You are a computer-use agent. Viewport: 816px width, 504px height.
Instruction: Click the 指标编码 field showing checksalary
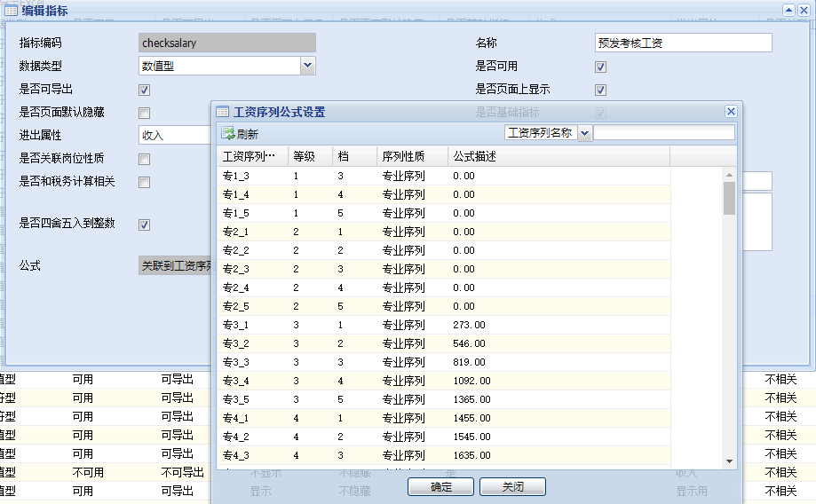pyautogui.click(x=227, y=43)
